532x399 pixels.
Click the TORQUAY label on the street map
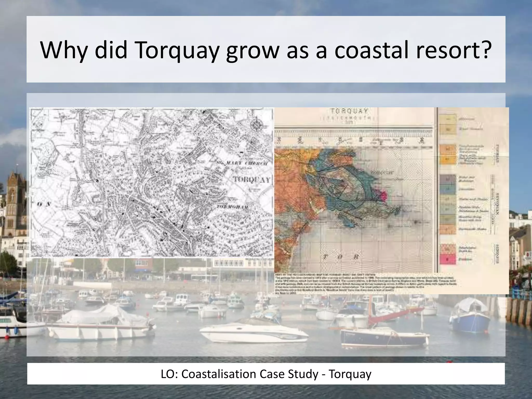click(252, 179)
